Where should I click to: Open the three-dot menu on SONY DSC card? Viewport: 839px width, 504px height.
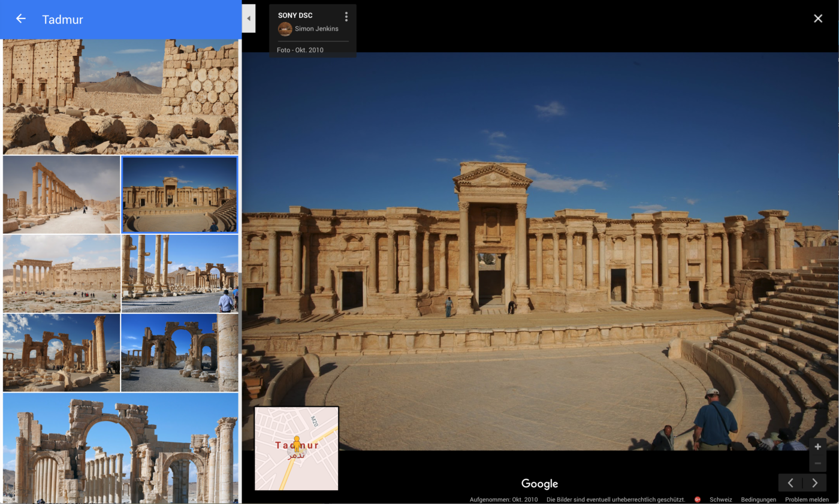pyautogui.click(x=346, y=16)
